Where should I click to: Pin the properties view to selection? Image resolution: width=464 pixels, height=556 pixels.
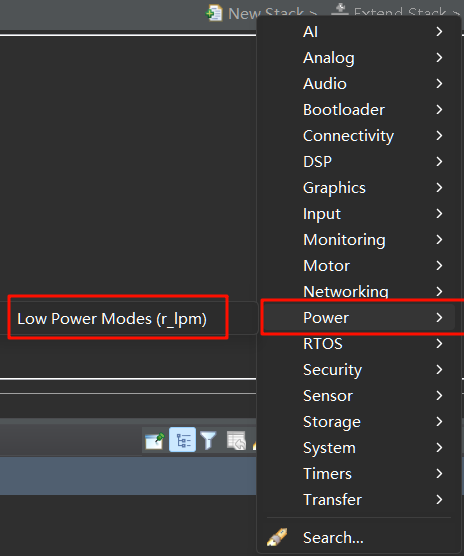[155, 440]
